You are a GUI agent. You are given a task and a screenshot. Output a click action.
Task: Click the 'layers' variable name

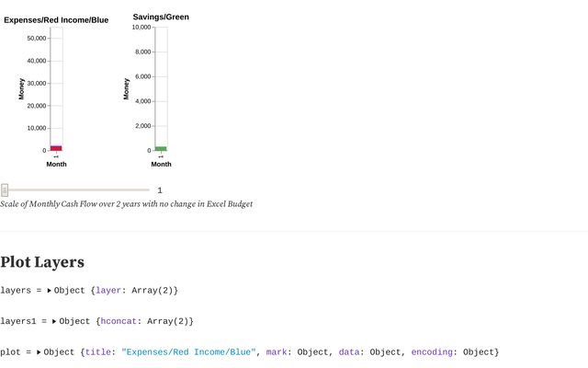16,291
